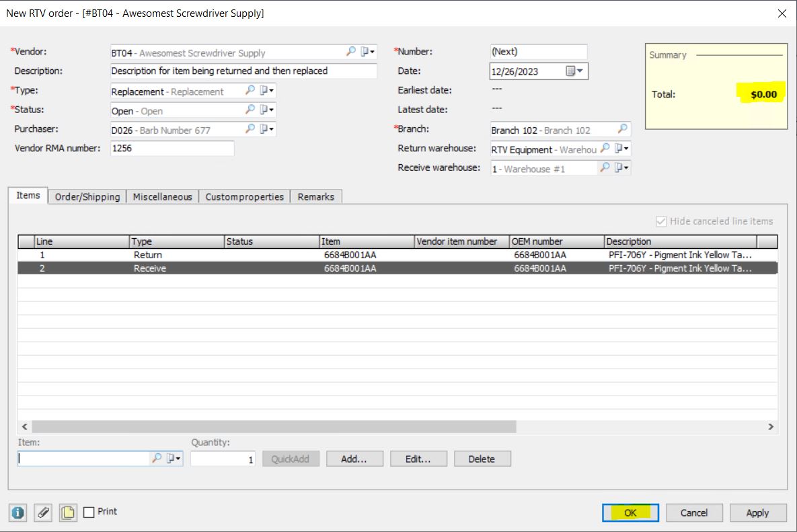Open the blue information icon
The image size is (797, 532).
coord(17,512)
